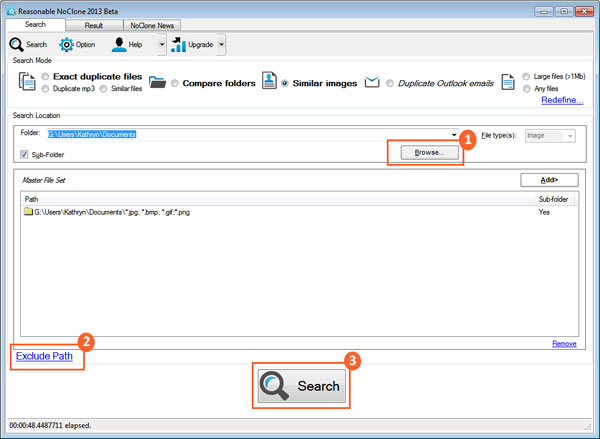Open the File type(s) Image dropdown
This screenshot has width=600, height=439.
point(550,136)
